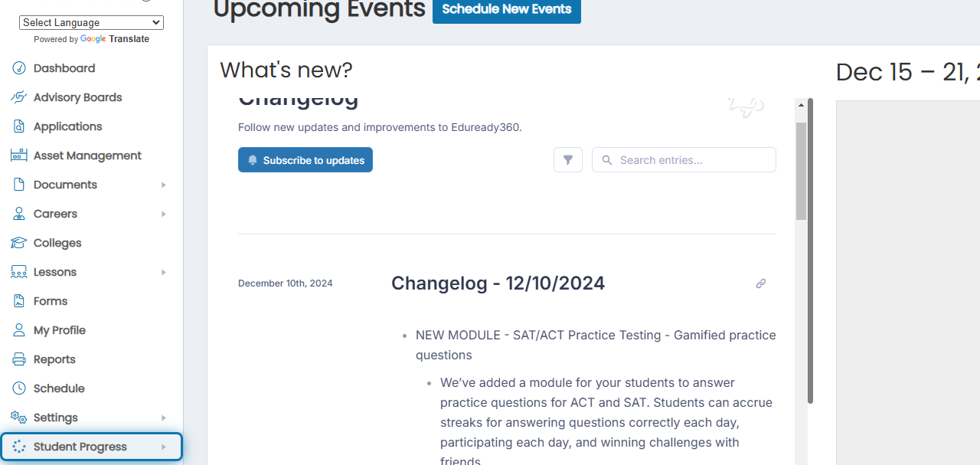Click Schedule New Events button
980x465 pixels.
tap(507, 9)
